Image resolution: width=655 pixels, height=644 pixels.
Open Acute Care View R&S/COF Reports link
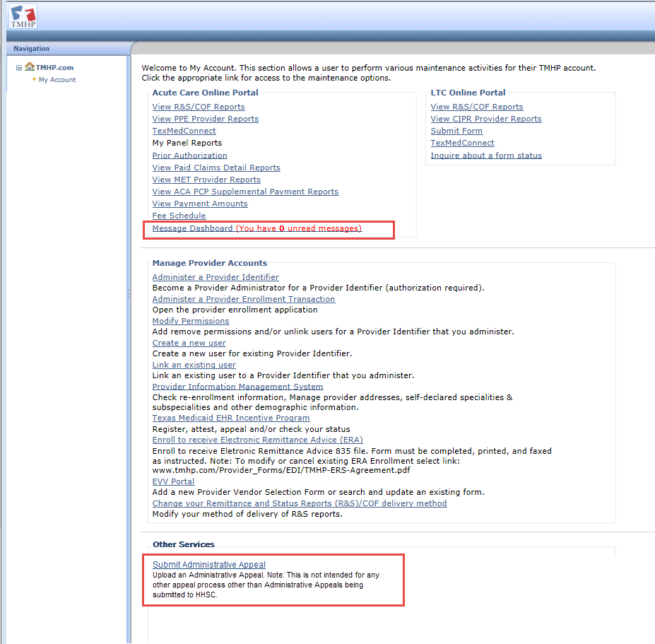tap(199, 107)
